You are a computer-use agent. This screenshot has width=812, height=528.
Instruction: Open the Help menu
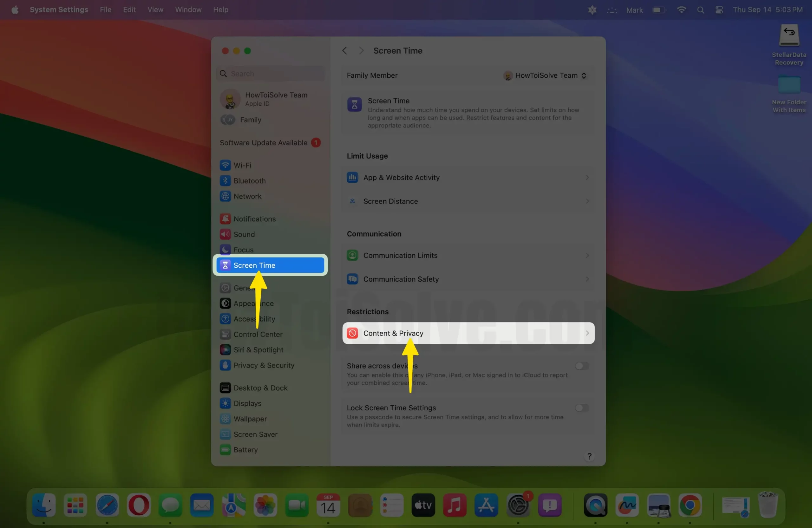220,10
